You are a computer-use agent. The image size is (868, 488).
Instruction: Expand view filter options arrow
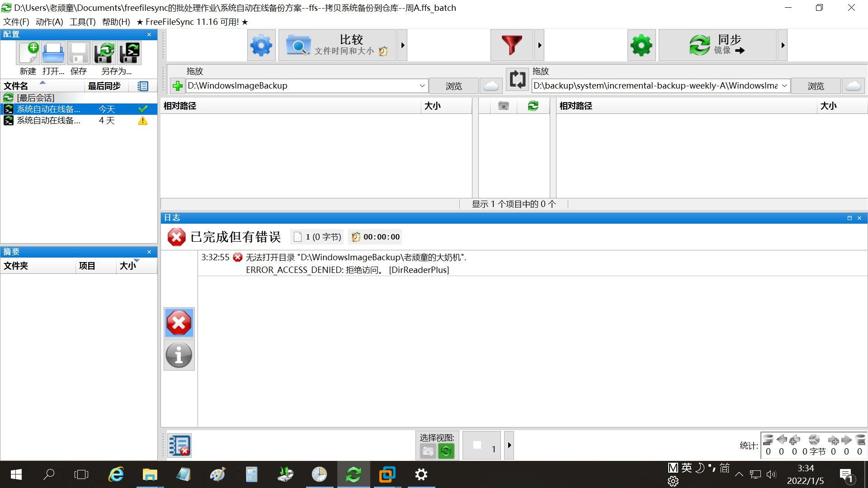pyautogui.click(x=509, y=446)
